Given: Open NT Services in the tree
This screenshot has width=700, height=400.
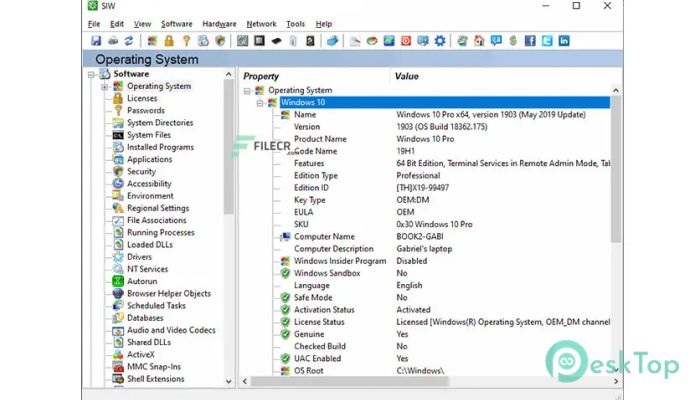Looking at the screenshot, I should coord(147,269).
